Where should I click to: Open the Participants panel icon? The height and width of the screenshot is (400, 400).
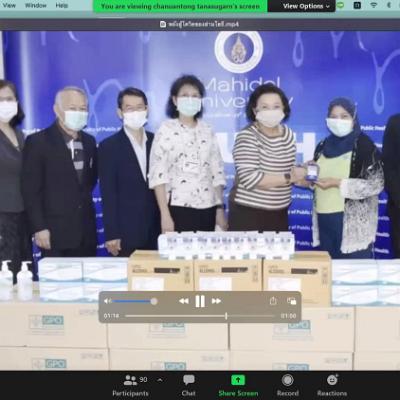coord(130,380)
